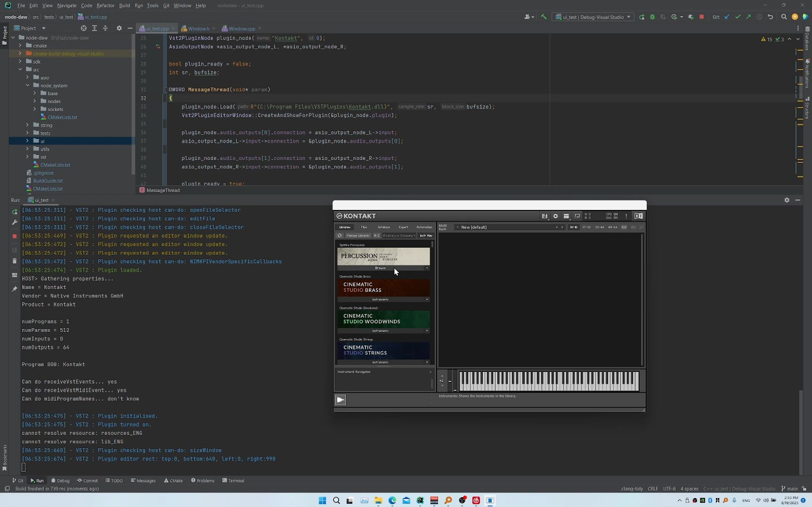Screen dimensions: 812x507
Task: Open File Explorer from Windows taskbar
Action: [x=378, y=500]
